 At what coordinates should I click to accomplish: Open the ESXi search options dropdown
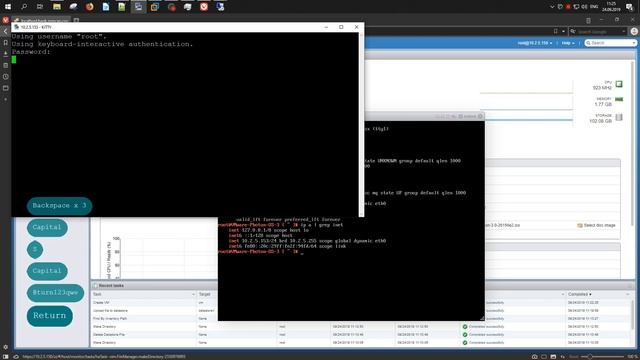[633, 43]
